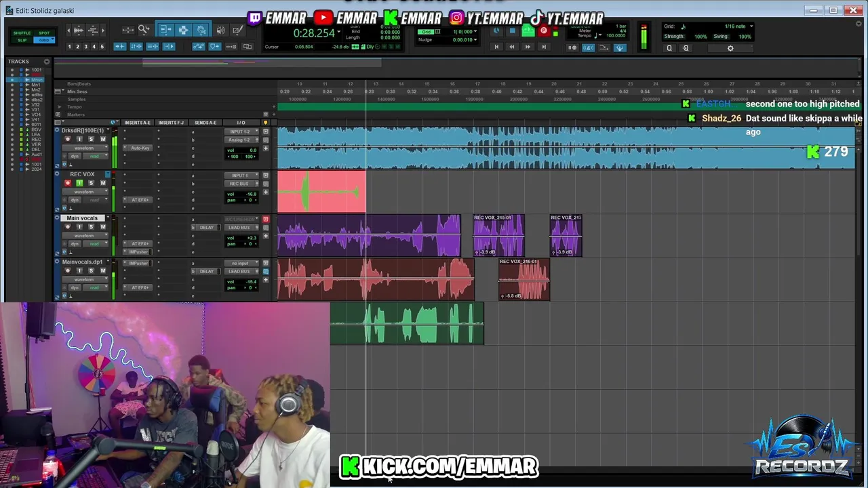Click the Tempo ruler label
The image size is (868, 488).
pos(75,107)
